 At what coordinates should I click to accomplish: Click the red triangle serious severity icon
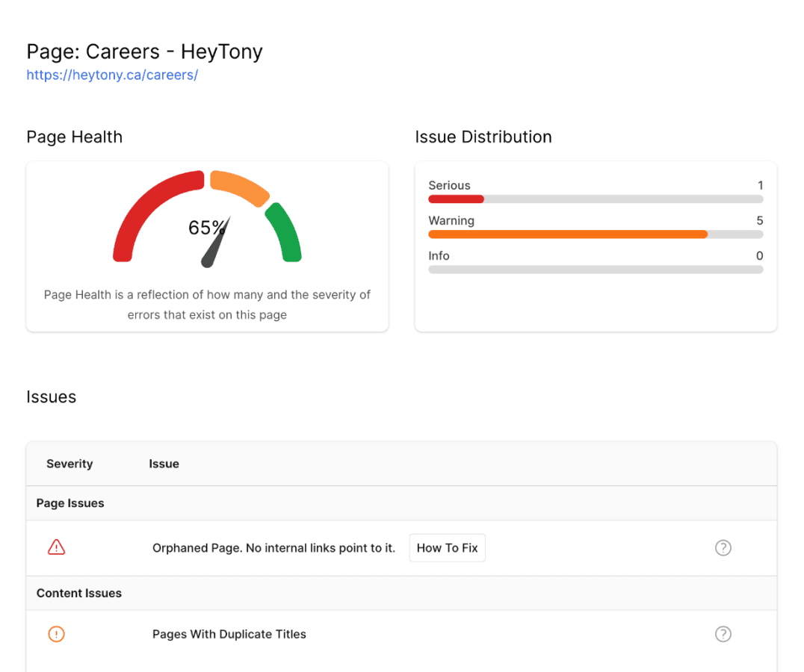(x=56, y=548)
